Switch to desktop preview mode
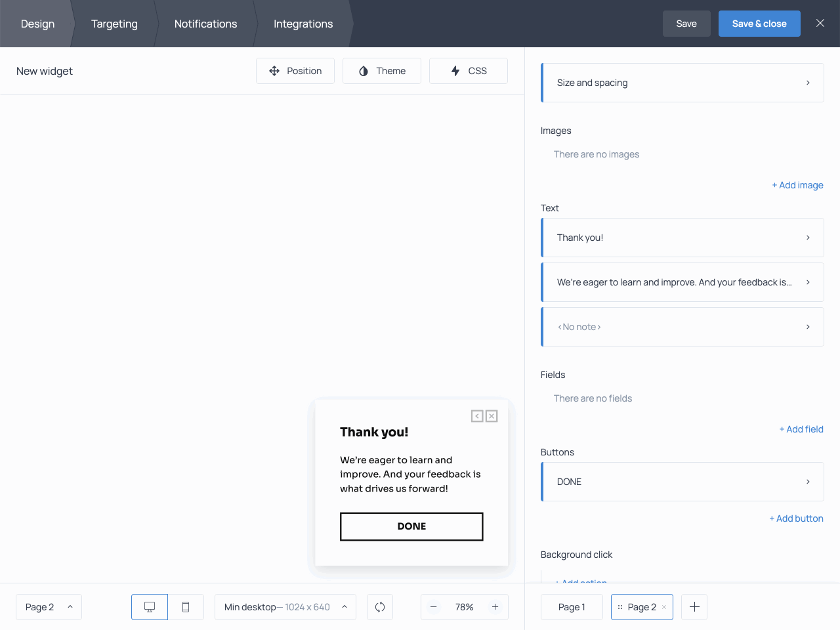 pyautogui.click(x=150, y=607)
